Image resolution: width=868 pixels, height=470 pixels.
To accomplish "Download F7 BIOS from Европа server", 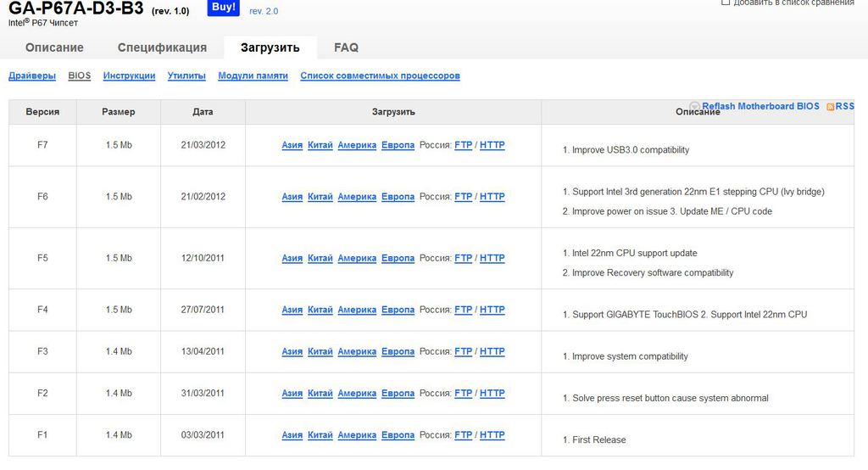I will point(398,145).
